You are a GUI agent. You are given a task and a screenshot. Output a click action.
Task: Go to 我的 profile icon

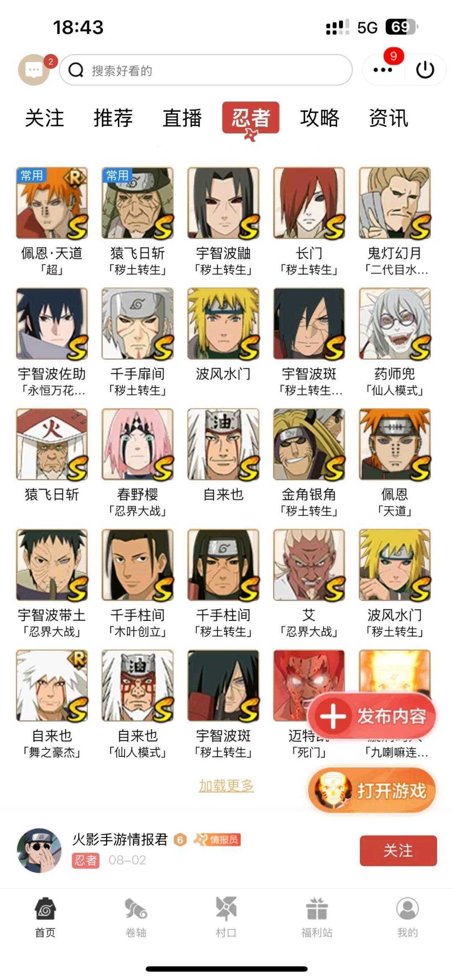pos(407,908)
